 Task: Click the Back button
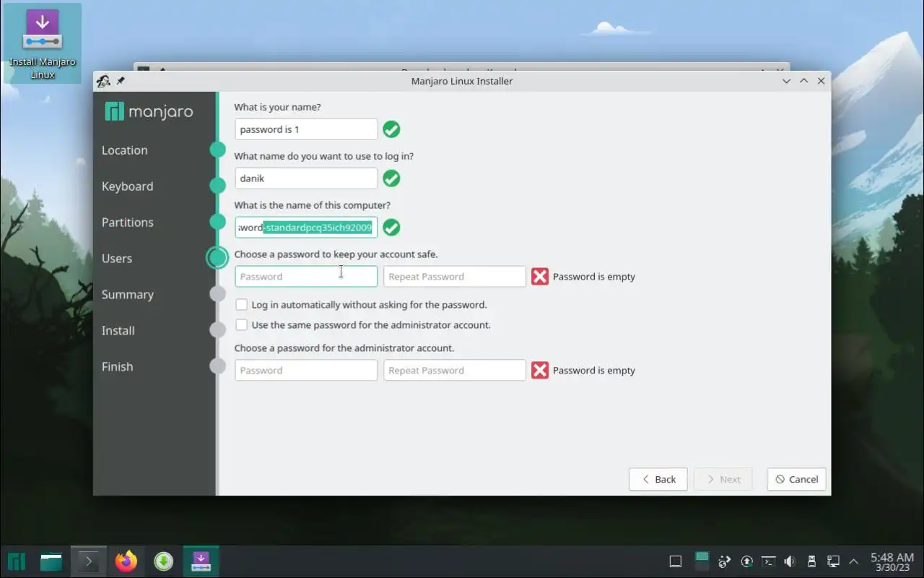[x=658, y=479]
